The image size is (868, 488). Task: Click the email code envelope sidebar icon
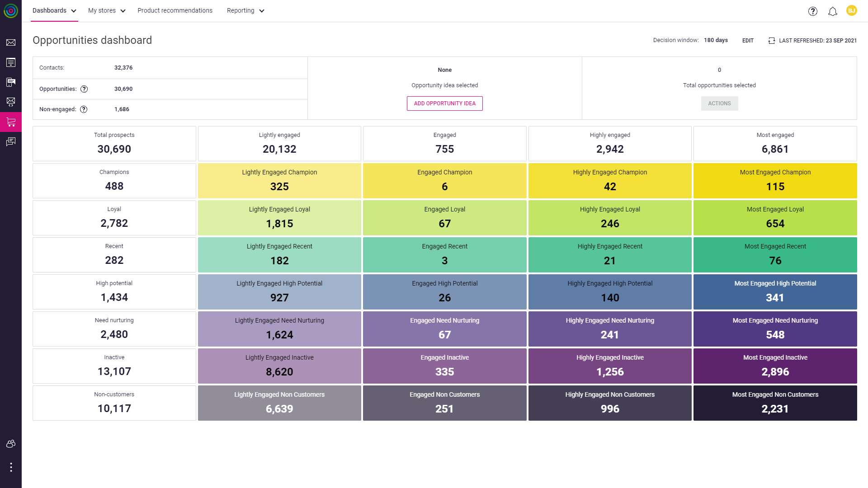tap(11, 102)
